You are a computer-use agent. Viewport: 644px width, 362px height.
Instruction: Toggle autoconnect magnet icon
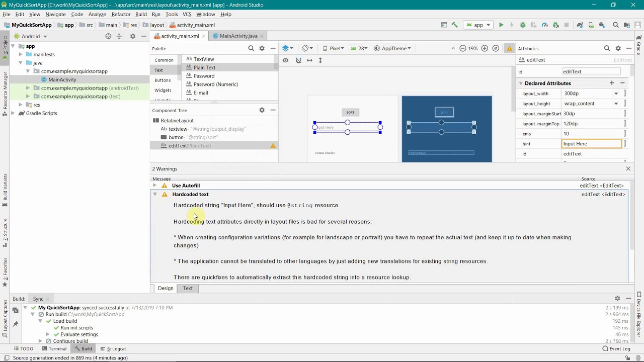298,60
